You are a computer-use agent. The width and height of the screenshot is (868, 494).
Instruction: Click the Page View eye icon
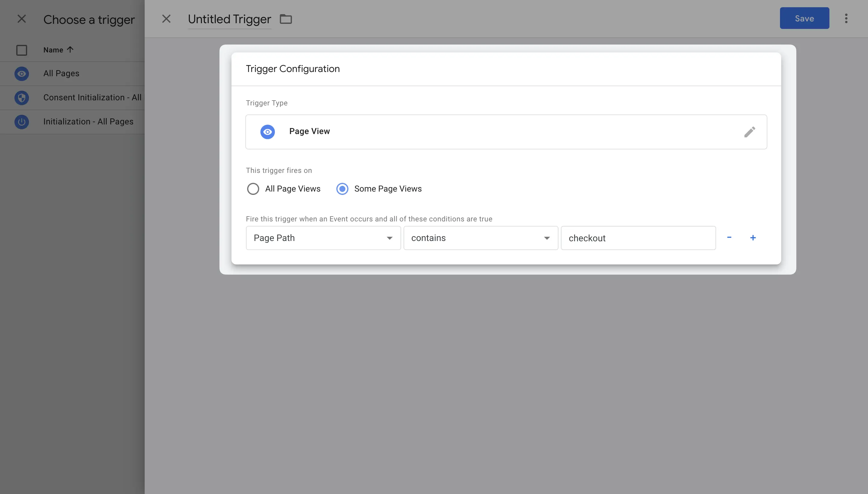click(x=268, y=132)
